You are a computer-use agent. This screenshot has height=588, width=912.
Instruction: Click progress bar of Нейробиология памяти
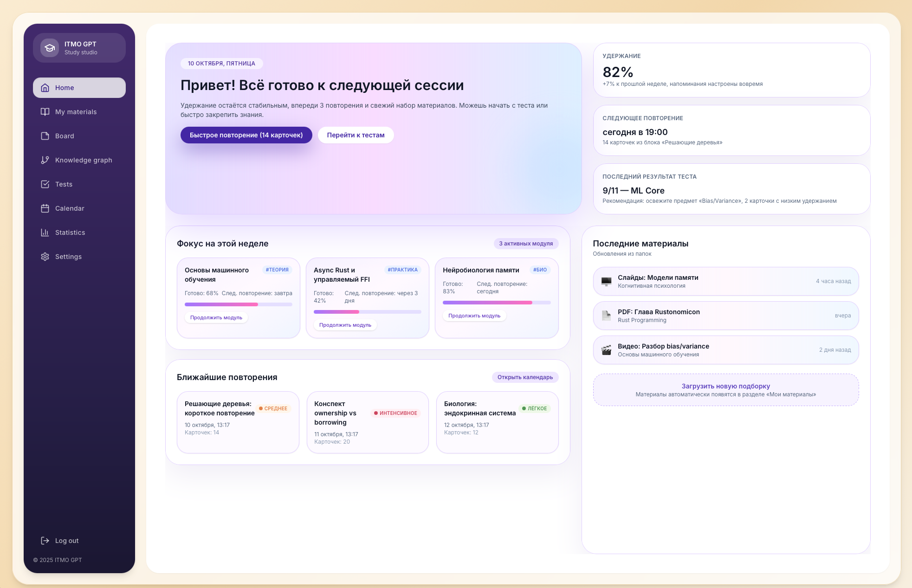(496, 303)
